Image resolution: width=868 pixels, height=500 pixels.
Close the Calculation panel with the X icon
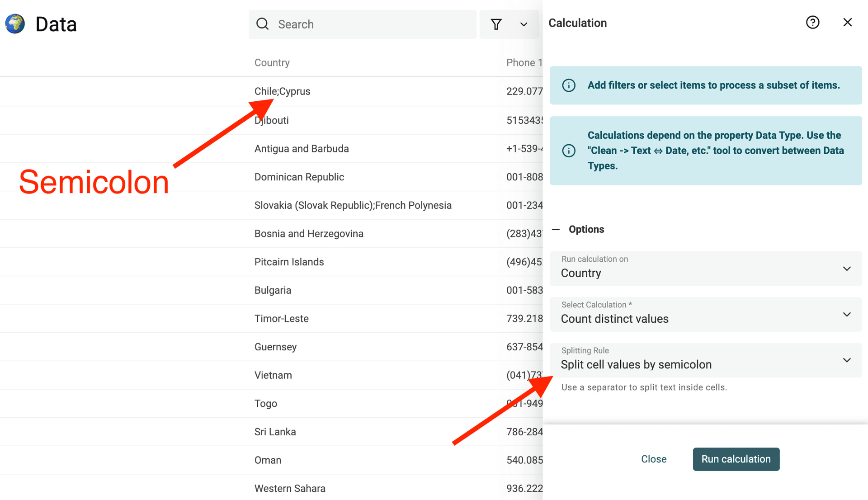coord(847,22)
